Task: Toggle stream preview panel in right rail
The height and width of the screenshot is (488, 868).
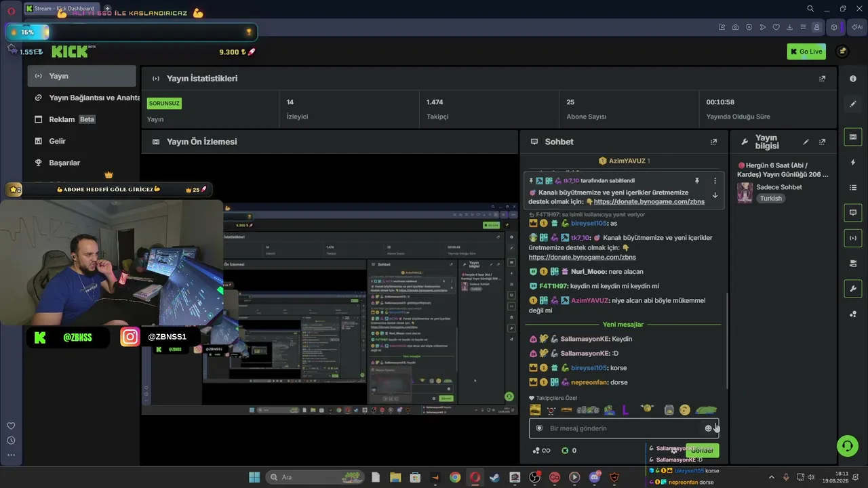Action: pos(853,137)
